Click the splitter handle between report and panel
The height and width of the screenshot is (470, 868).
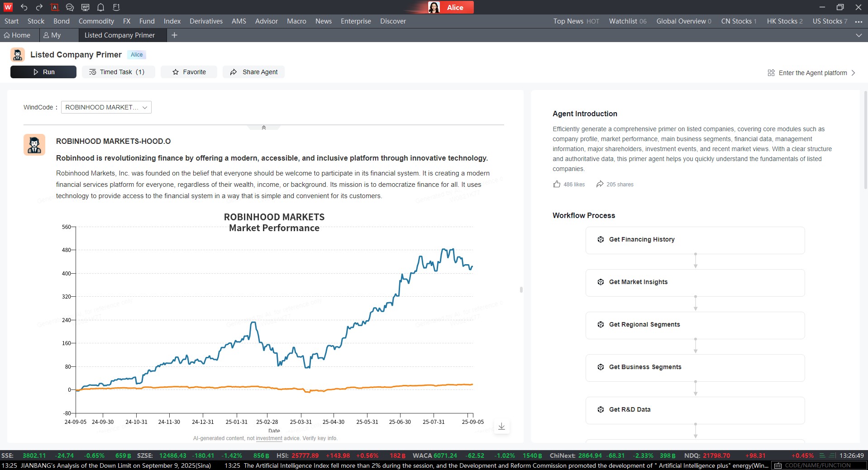click(521, 290)
